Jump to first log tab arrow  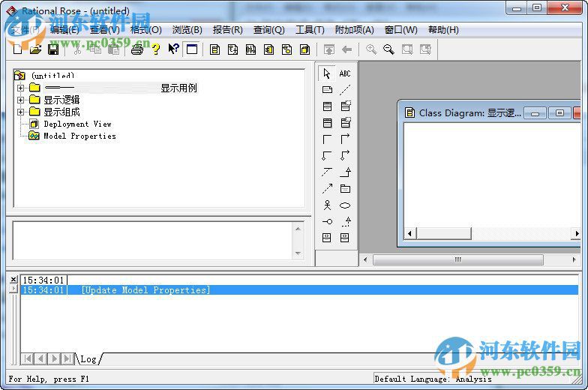pos(27,358)
